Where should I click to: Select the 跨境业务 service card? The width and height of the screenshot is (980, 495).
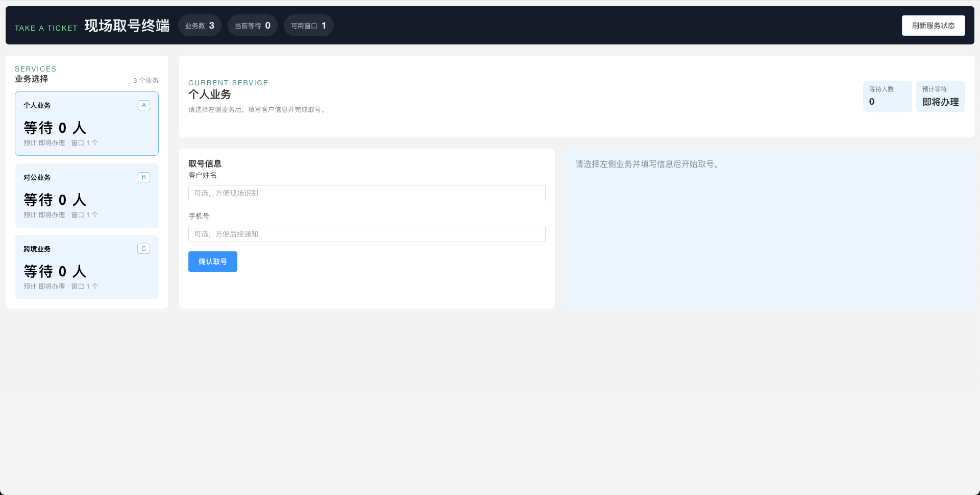pyautogui.click(x=87, y=267)
